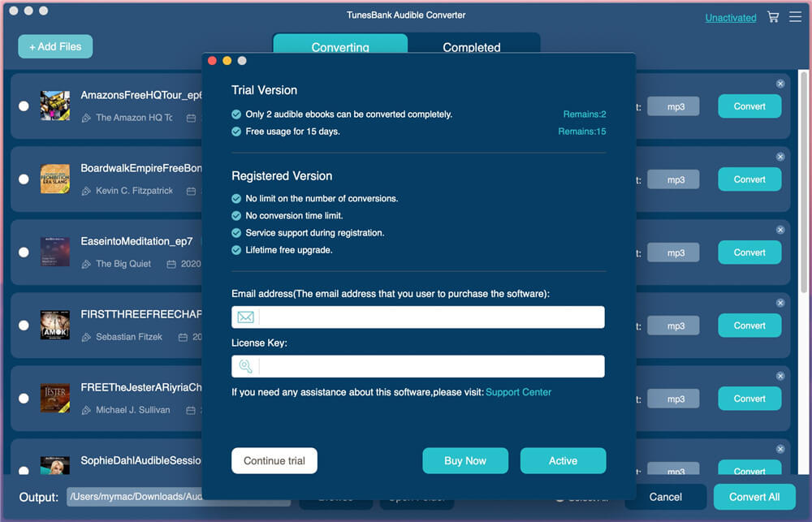Open mp3 format dropdown for FIRSTTHREEFREECHAP
Screen dimensions: 812x522
673,326
